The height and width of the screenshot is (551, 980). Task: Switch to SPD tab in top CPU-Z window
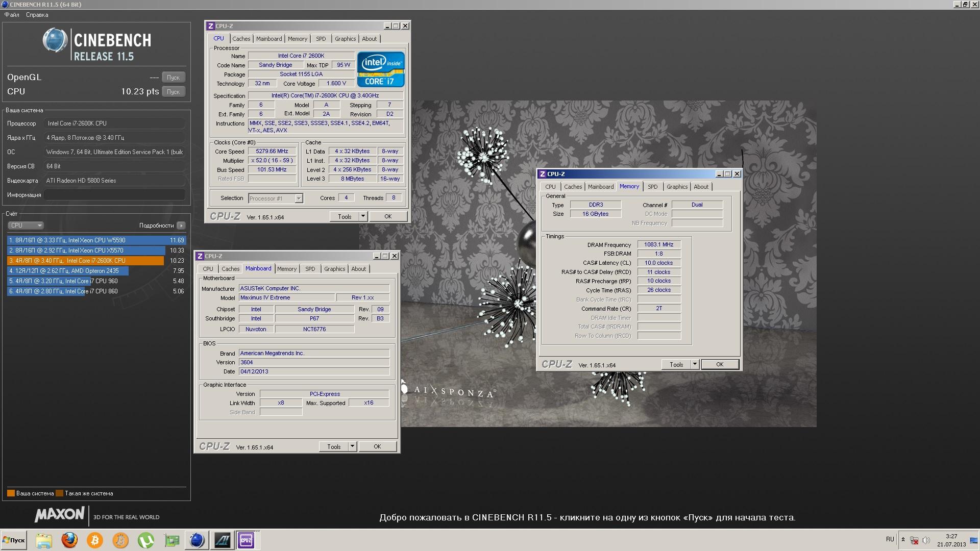[321, 39]
